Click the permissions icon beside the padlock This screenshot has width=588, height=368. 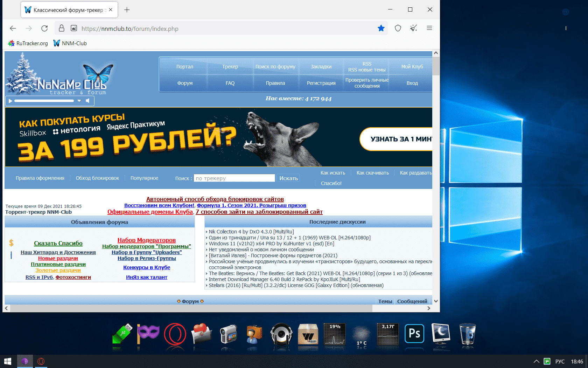[73, 28]
